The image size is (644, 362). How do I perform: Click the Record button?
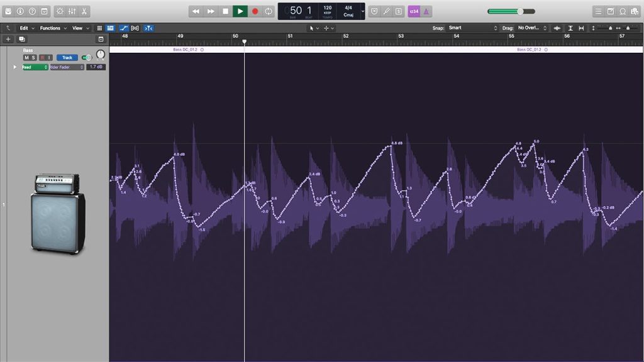255,11
